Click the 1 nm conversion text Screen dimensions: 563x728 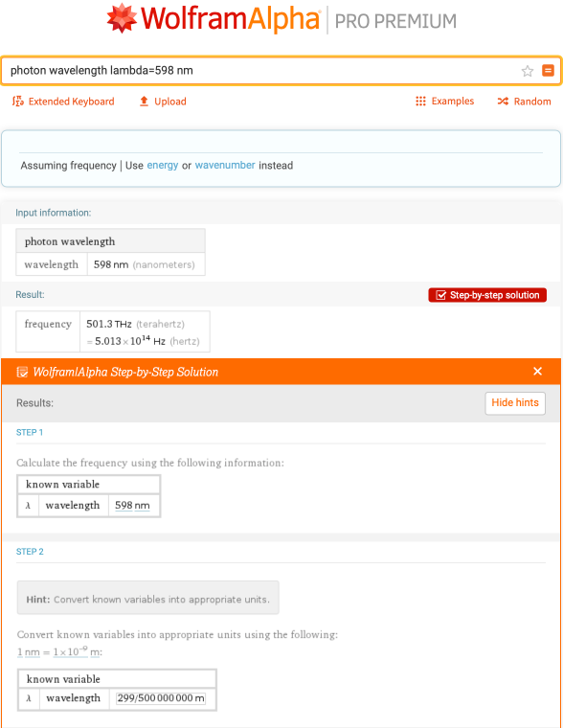pos(29,652)
